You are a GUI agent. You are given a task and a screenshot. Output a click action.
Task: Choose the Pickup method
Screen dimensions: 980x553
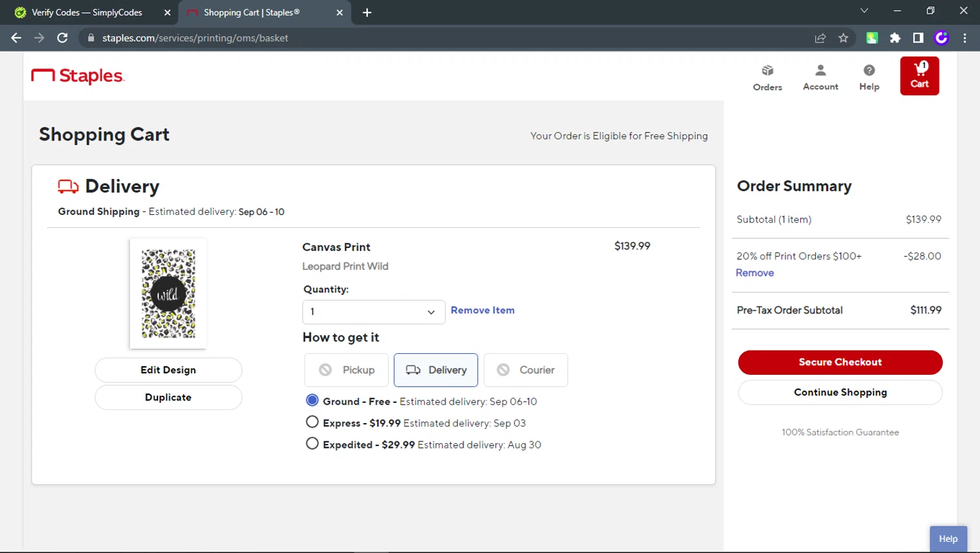pyautogui.click(x=346, y=370)
